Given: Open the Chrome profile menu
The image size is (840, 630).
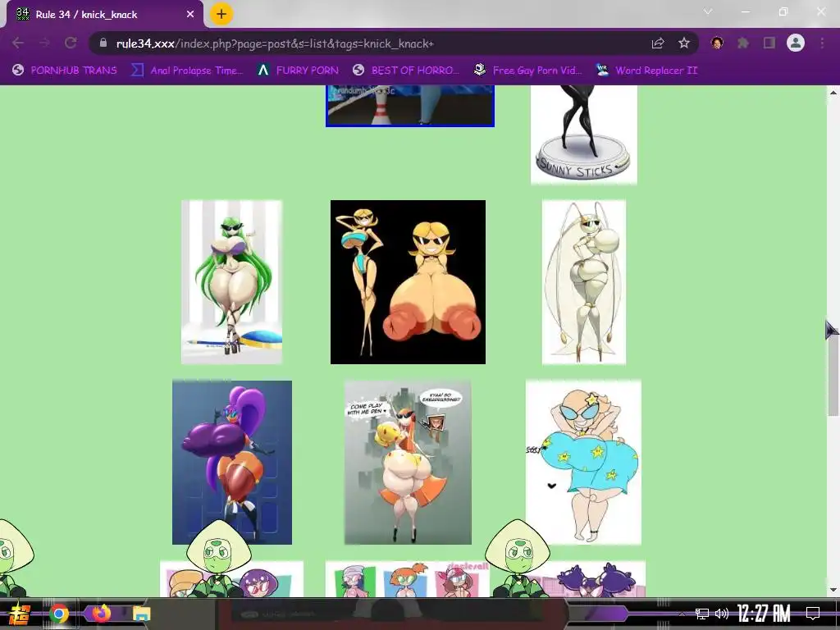Looking at the screenshot, I should coord(796,43).
